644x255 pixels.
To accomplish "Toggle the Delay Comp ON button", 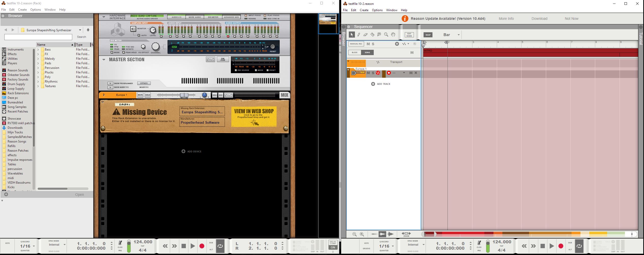I will (333, 247).
